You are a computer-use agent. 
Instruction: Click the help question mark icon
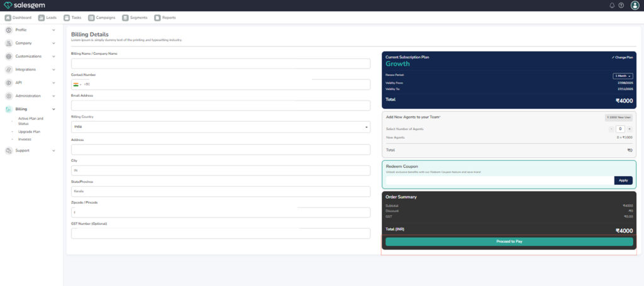point(621,5)
